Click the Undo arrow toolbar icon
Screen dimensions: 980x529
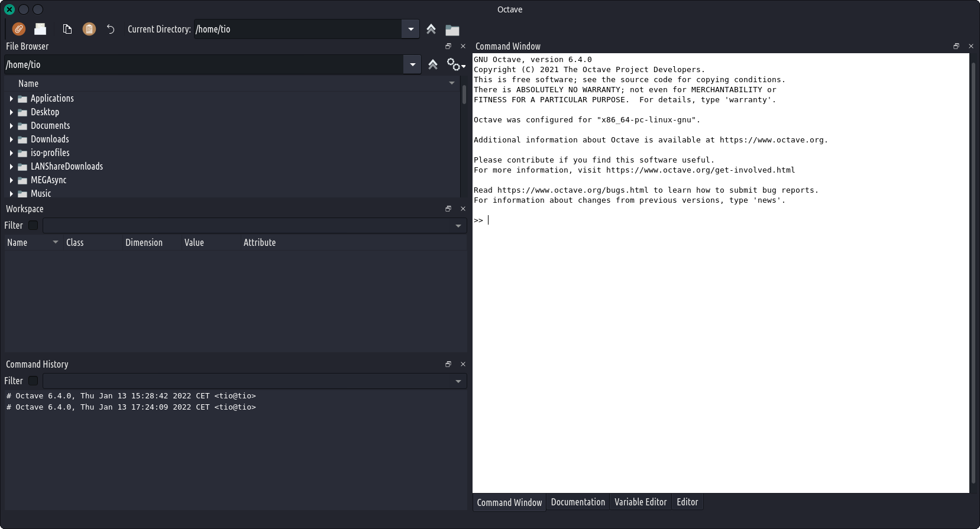click(x=111, y=29)
